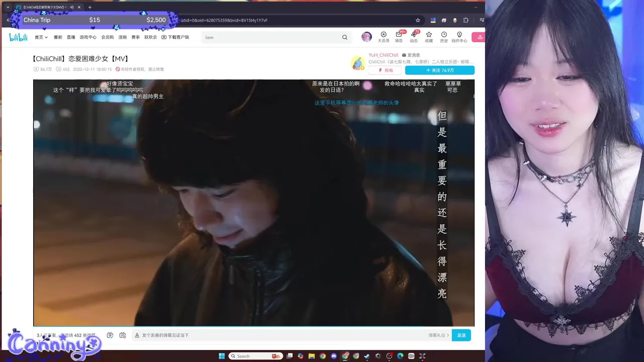Click the upload date 2020-12-11 text
Image resolution: width=644 pixels, height=362 pixels.
[93, 69]
